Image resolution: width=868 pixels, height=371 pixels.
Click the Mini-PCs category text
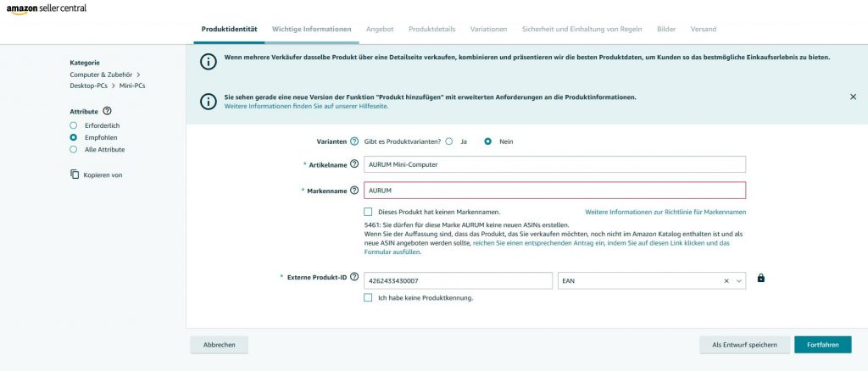(x=132, y=86)
